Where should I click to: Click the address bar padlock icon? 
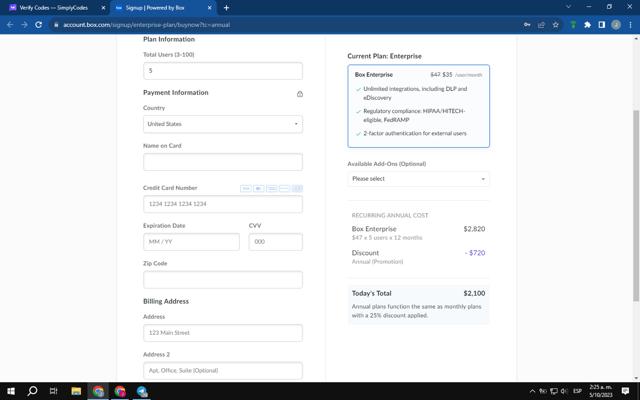(x=56, y=25)
